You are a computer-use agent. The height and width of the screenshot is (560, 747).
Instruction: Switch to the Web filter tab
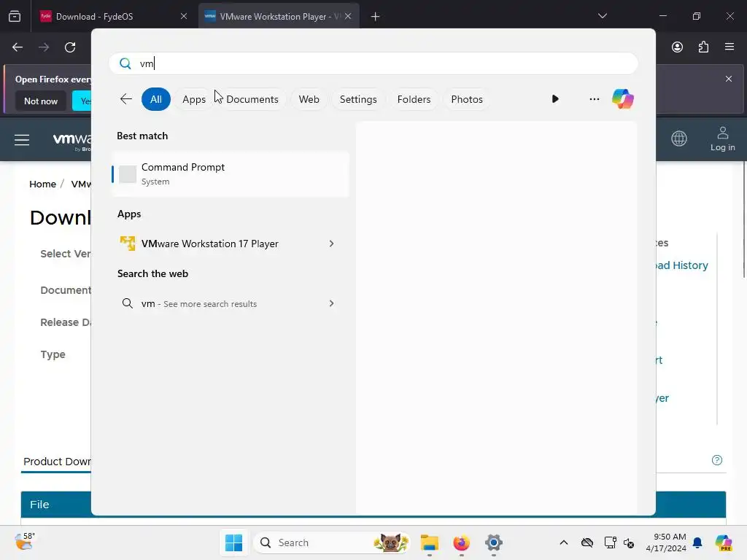click(x=309, y=99)
